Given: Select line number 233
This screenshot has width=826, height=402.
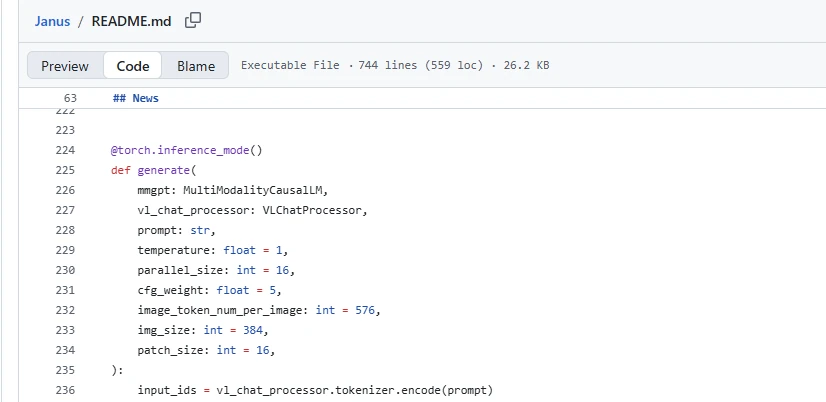Looking at the screenshot, I should [65, 330].
